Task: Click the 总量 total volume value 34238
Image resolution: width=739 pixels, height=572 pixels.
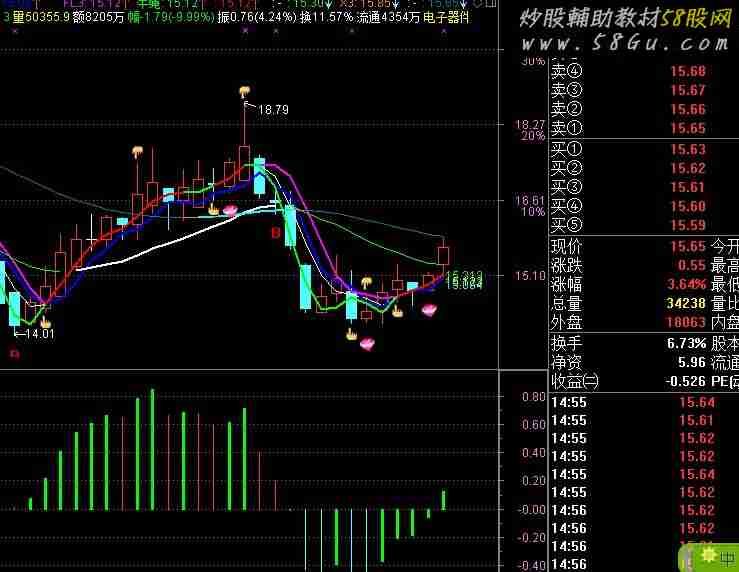Action: [x=686, y=303]
